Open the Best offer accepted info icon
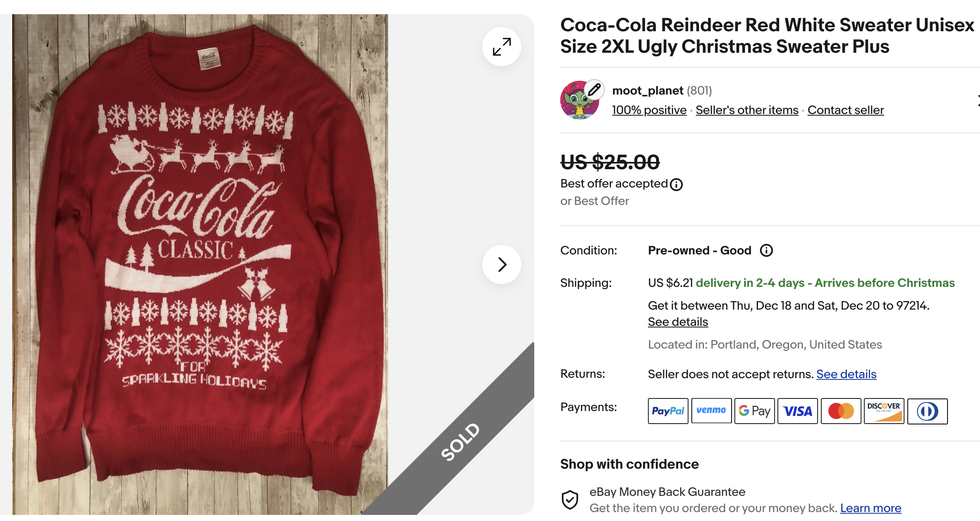980x521 pixels. [676, 185]
